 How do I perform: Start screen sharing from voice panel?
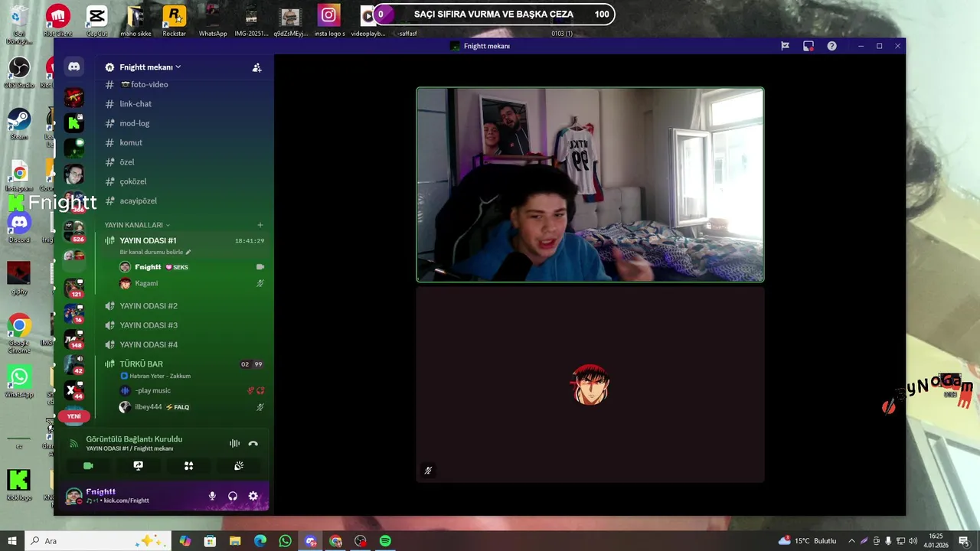tap(138, 465)
